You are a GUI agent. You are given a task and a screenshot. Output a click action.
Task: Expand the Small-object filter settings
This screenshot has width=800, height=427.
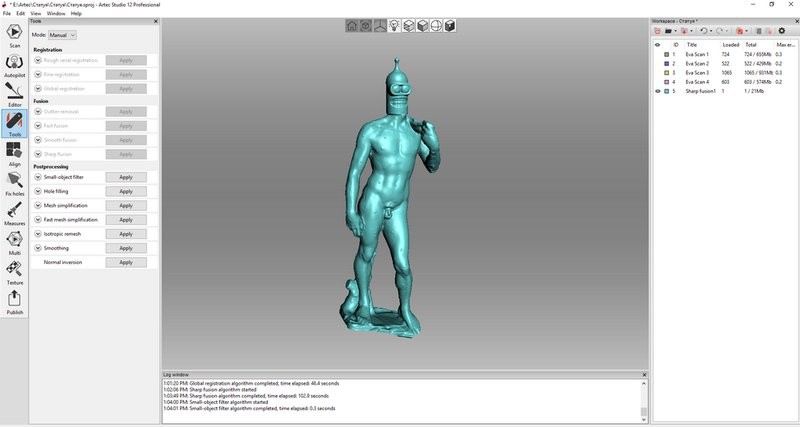37,177
